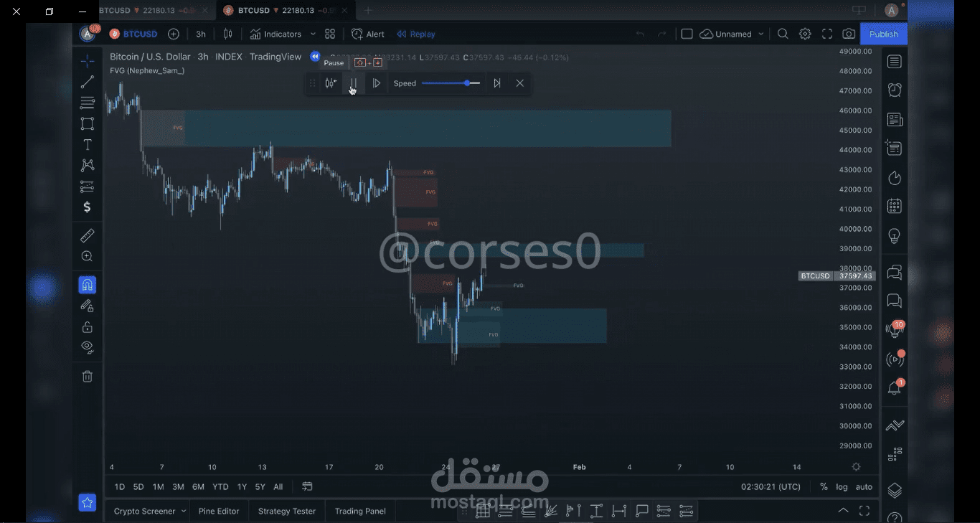
Task: Open the notifications bell
Action: point(894,388)
